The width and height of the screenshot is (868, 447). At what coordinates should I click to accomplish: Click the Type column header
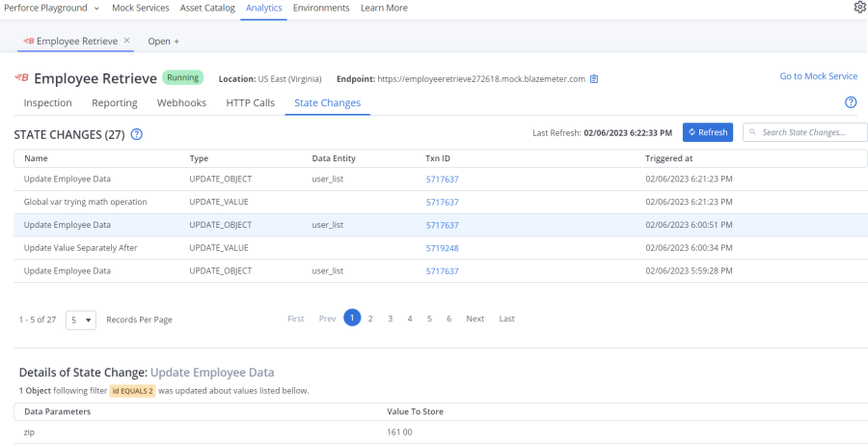point(198,158)
